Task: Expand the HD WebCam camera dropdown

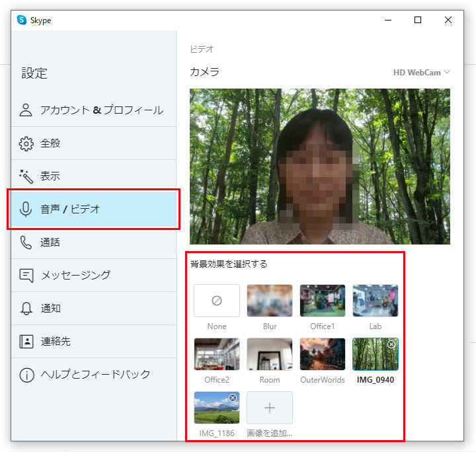Action: tap(421, 73)
